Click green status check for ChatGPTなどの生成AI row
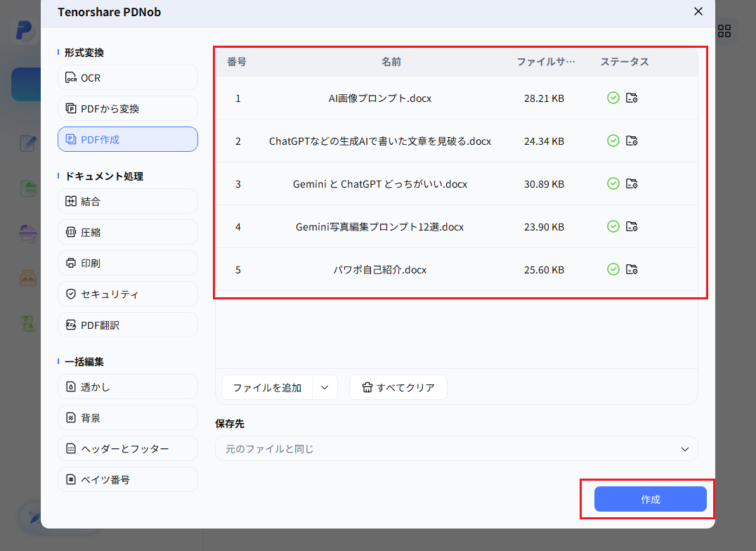This screenshot has height=551, width=756. pyautogui.click(x=613, y=141)
